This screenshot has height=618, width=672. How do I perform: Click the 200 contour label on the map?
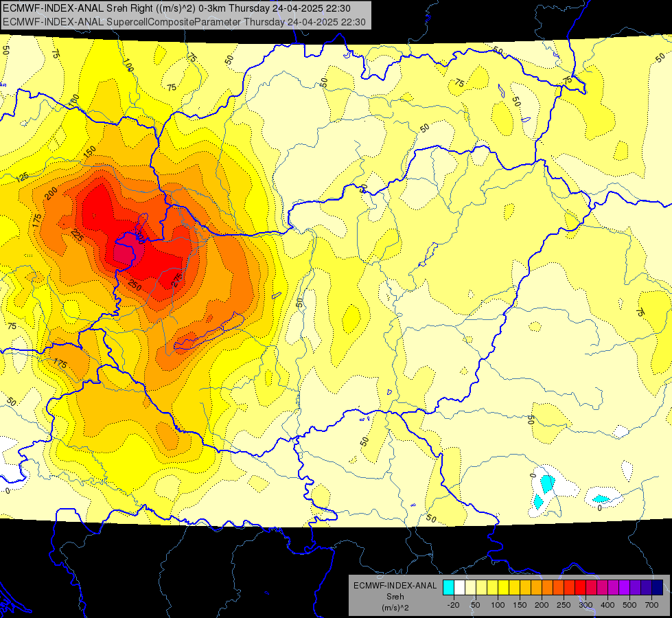51,194
